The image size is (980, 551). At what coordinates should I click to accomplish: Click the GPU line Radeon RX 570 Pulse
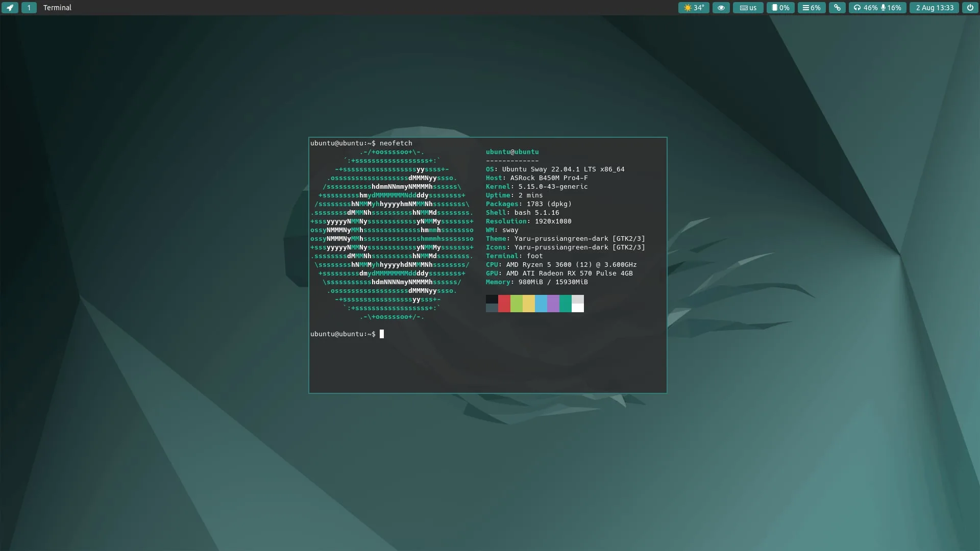click(559, 273)
